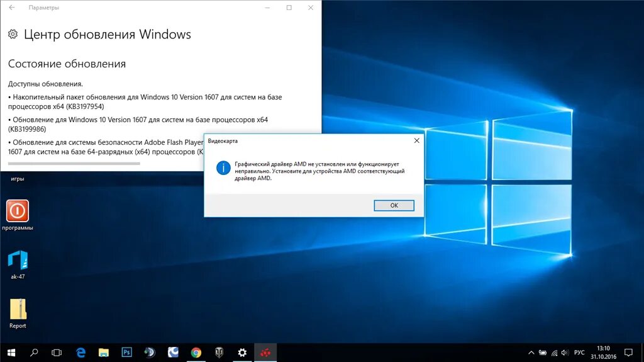Screen dimensions: 644x362
Task: Open Photoshop from taskbar
Action: [x=126, y=353]
